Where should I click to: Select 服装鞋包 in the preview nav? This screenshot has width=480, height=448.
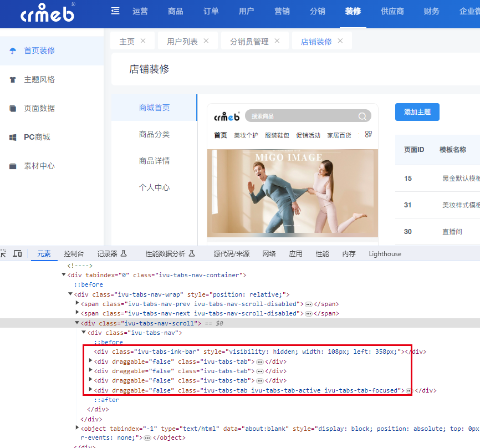[x=277, y=135]
